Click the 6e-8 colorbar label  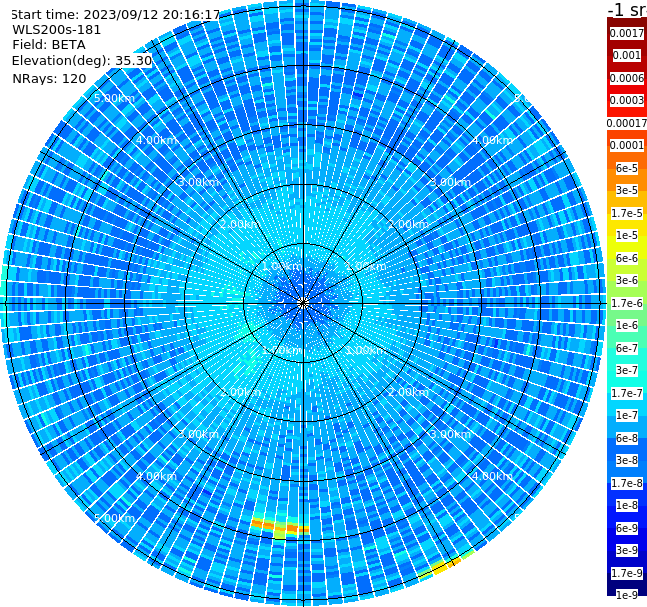point(627,438)
